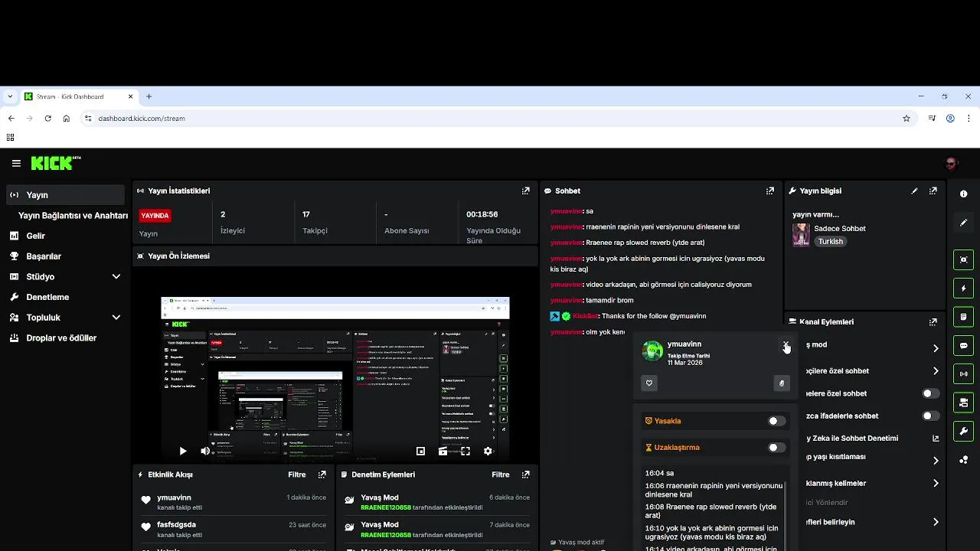Play the stream preview video
Screen dimensions: 980x551
(x=182, y=452)
